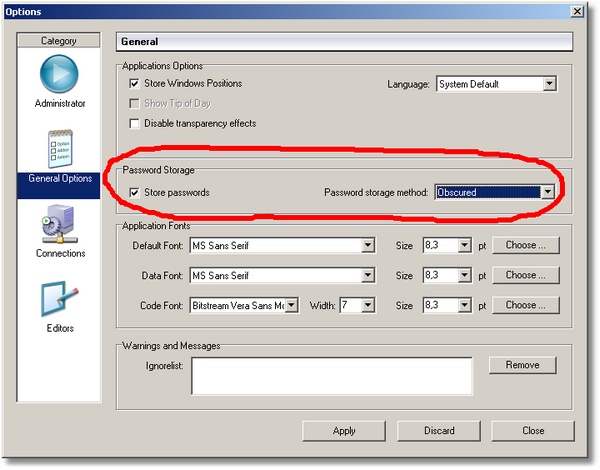Viewport: 600px width, 470px height.
Task: Click the Discard button
Action: point(439,431)
